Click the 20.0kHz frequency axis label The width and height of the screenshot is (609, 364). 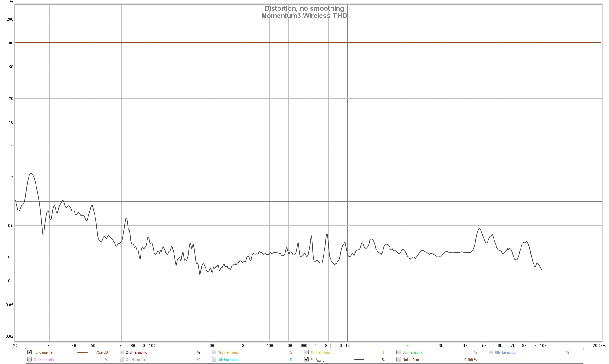(599, 346)
